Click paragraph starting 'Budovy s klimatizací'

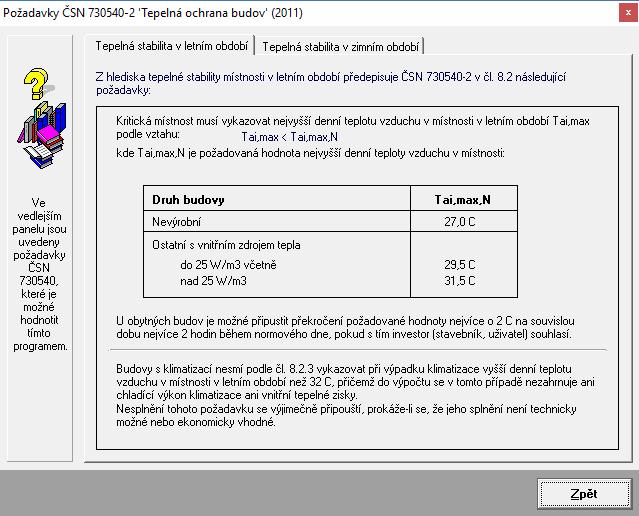[355, 382]
